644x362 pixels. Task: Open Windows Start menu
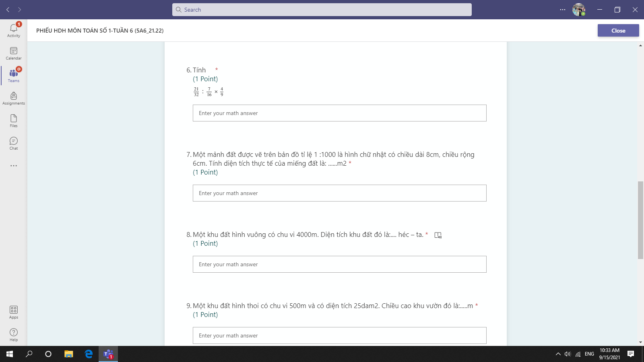tap(10, 354)
